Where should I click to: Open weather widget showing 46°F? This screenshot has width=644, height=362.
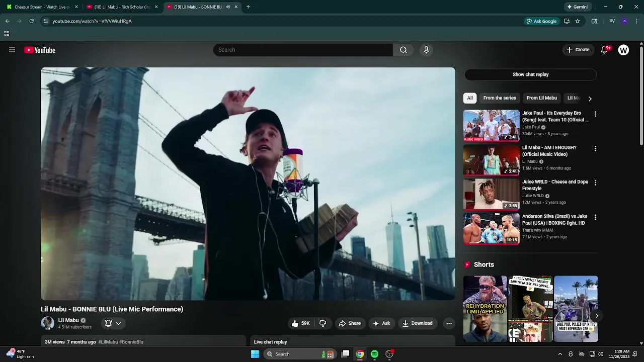click(20, 354)
